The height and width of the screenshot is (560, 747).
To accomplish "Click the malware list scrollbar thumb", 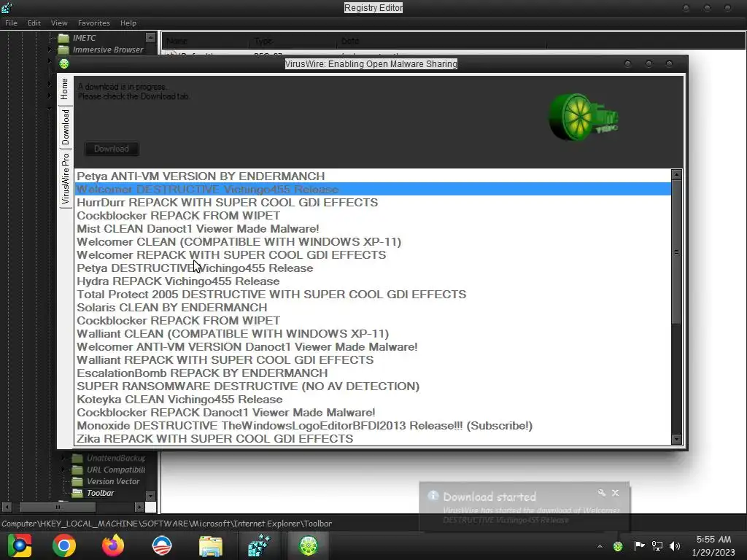I will [x=676, y=252].
